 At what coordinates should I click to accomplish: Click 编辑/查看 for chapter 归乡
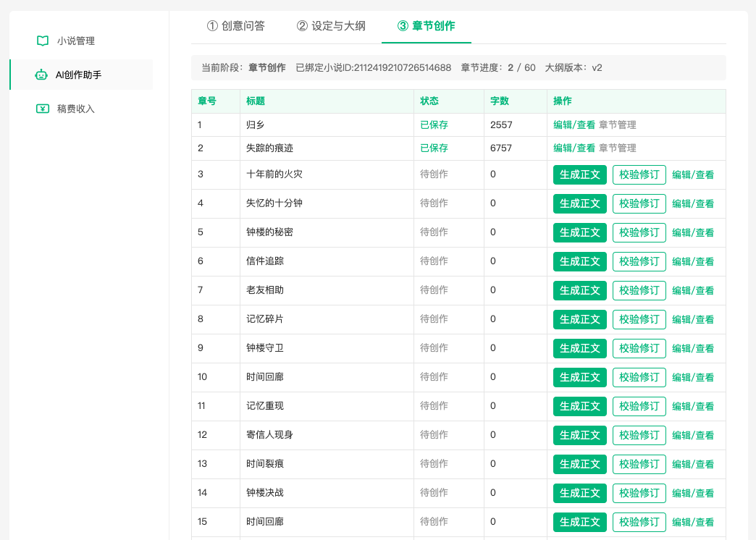(x=574, y=125)
